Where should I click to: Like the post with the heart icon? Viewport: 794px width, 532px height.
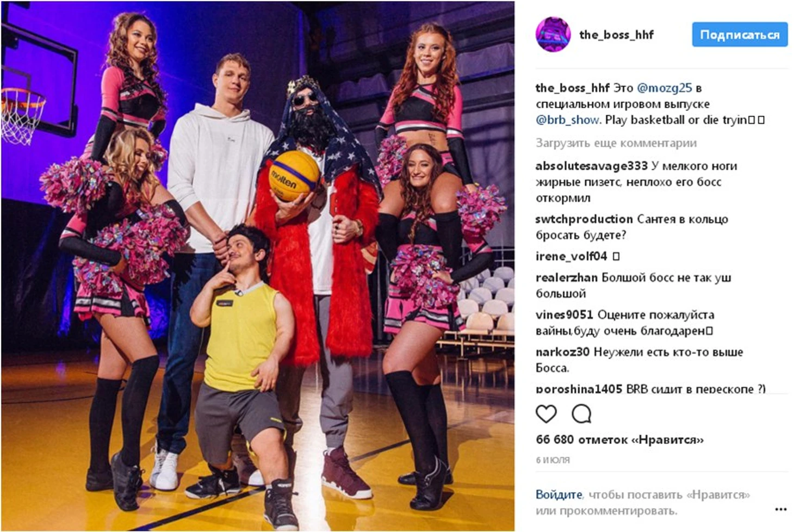(546, 415)
